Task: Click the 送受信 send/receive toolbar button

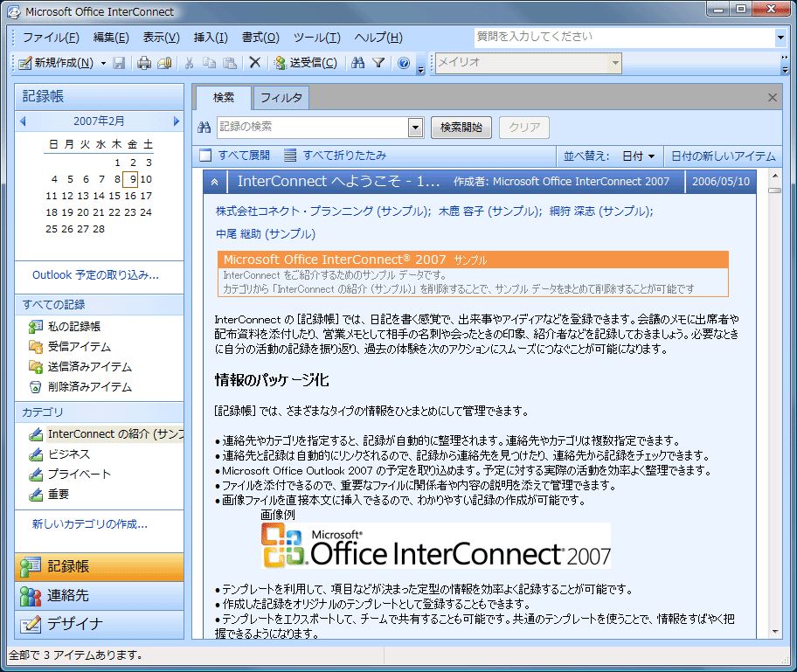Action: (x=306, y=63)
